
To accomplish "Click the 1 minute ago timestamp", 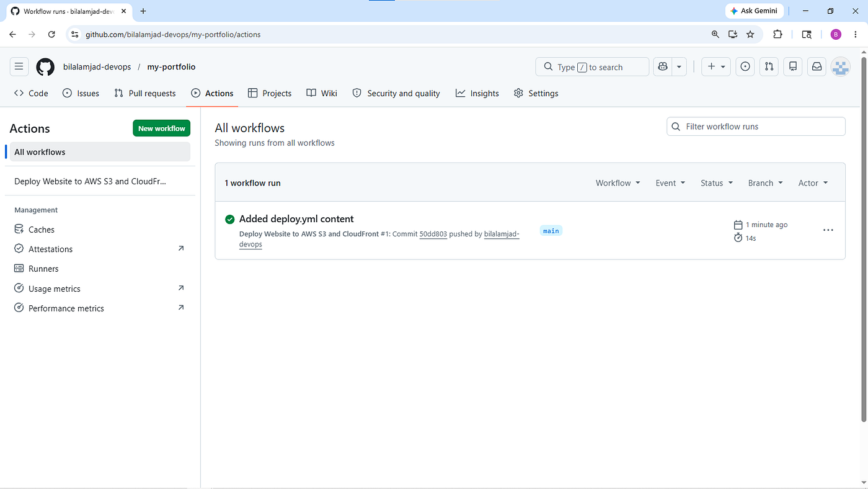I will point(766,225).
